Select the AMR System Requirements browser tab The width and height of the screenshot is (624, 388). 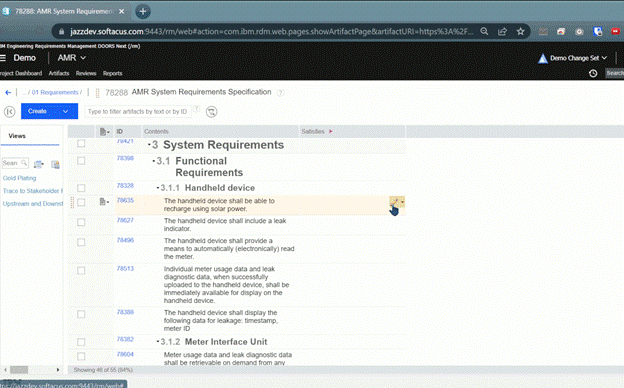click(63, 12)
